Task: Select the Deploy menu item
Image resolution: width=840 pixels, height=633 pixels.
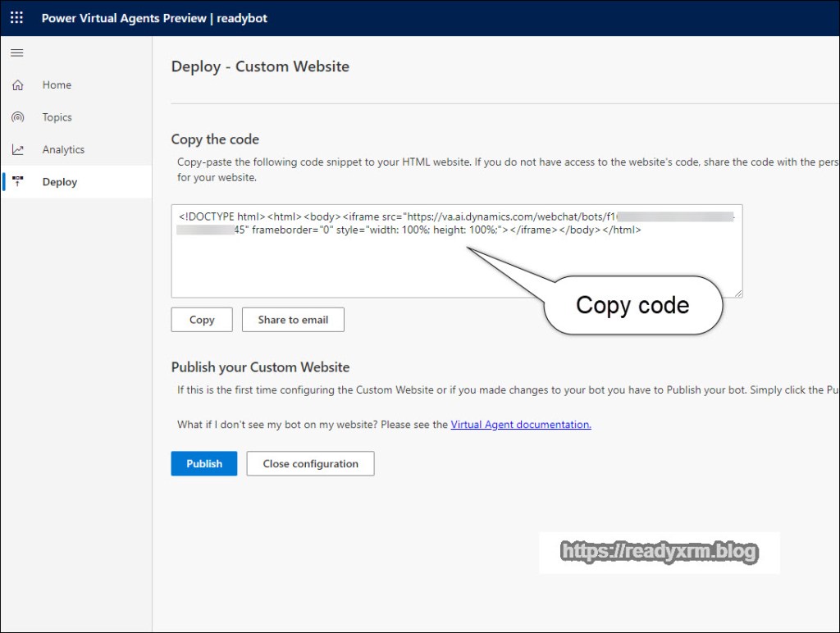Action: (60, 182)
